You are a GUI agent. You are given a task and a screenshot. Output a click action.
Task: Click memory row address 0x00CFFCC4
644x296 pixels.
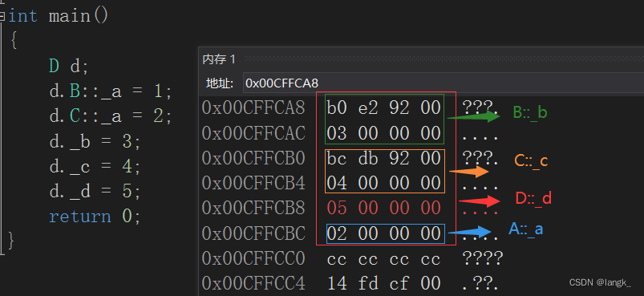pyautogui.click(x=253, y=284)
